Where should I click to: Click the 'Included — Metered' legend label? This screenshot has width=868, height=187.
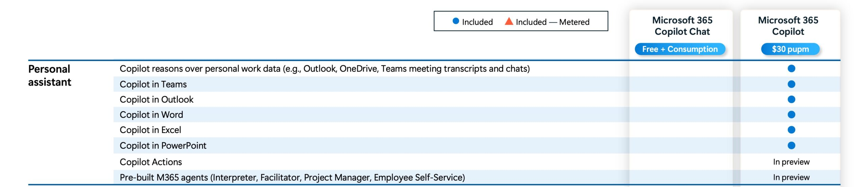coord(552,22)
